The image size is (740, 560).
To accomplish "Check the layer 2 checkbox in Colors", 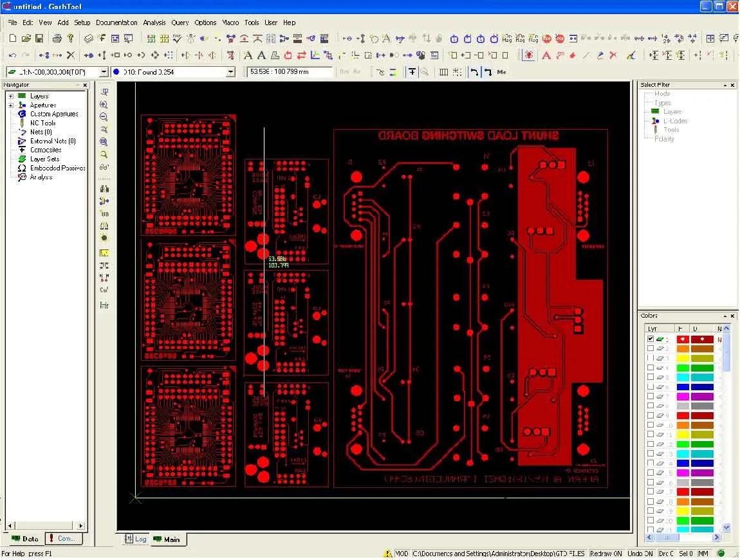I will tap(651, 348).
